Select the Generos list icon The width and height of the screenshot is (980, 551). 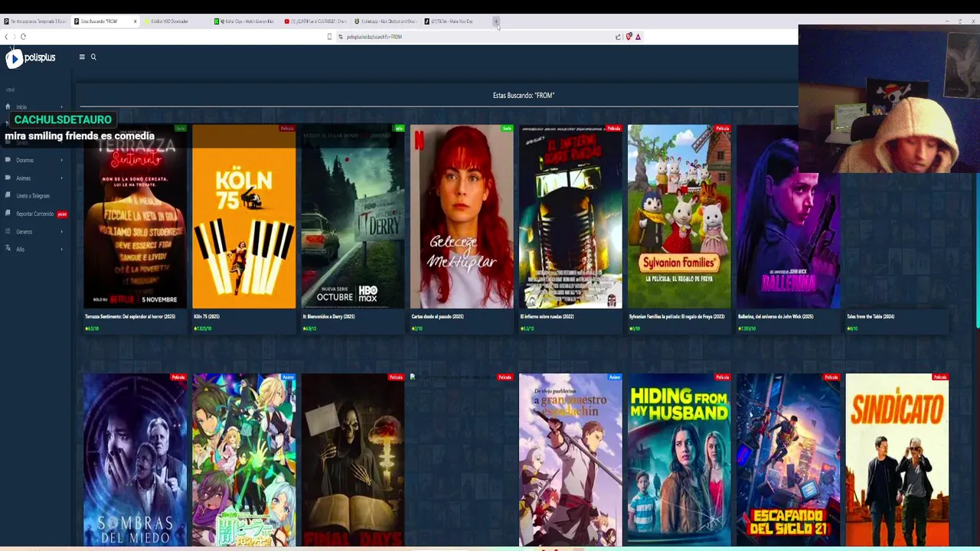click(8, 232)
